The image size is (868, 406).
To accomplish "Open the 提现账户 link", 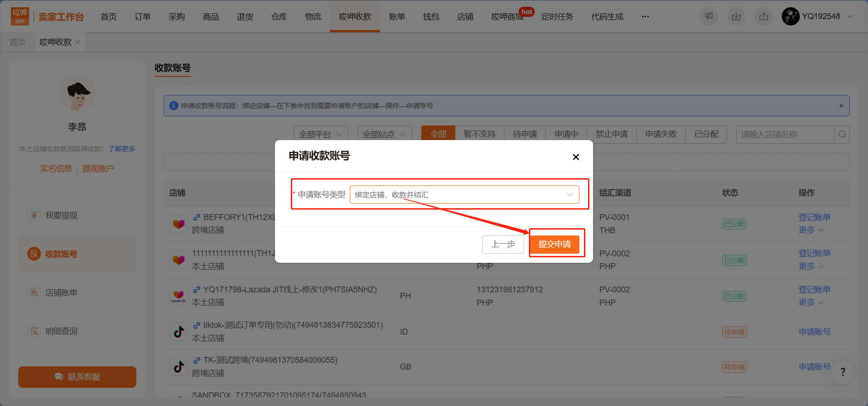I will [98, 169].
